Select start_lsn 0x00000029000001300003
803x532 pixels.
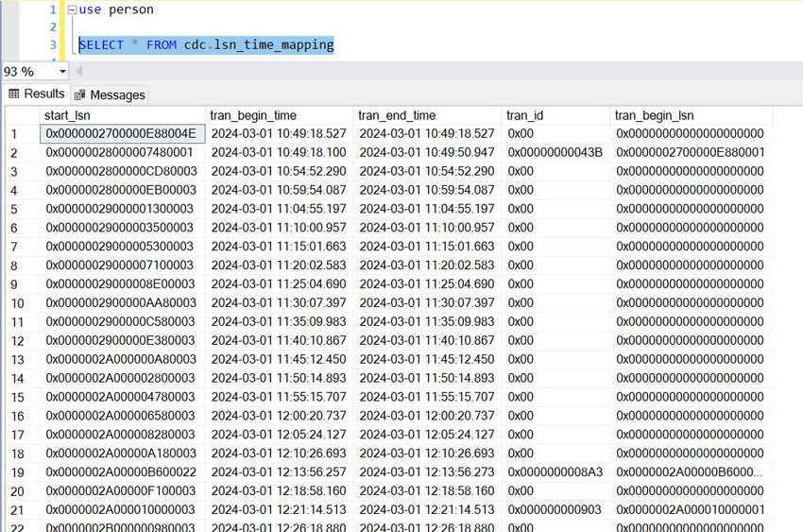(122, 209)
